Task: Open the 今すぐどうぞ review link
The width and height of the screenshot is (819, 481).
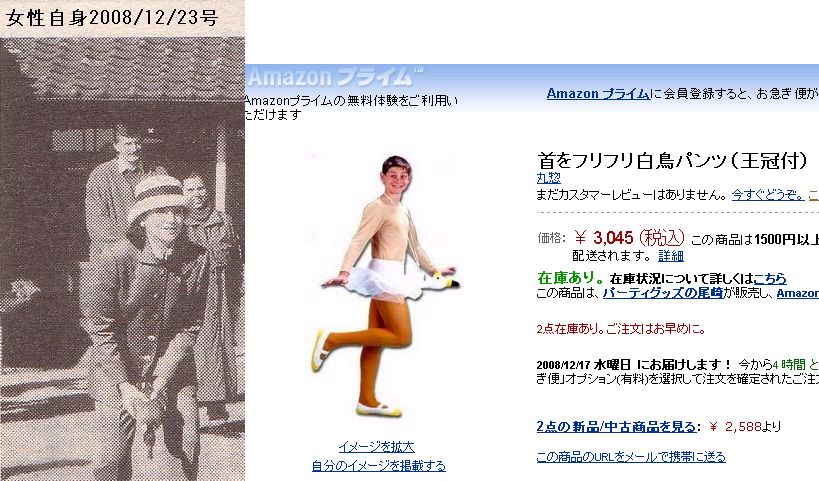Action: click(x=767, y=195)
